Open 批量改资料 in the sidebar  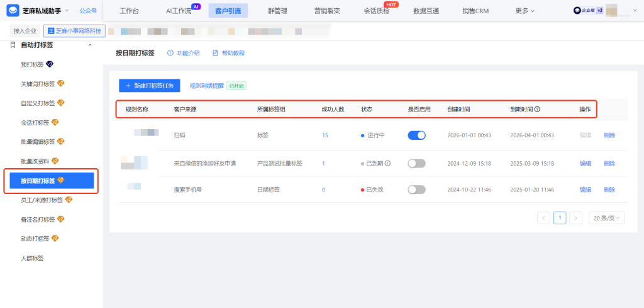pyautogui.click(x=35, y=161)
